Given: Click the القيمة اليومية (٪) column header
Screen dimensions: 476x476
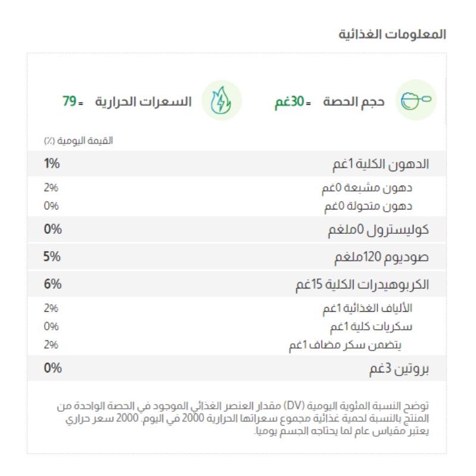Looking at the screenshot, I should tap(78, 141).
